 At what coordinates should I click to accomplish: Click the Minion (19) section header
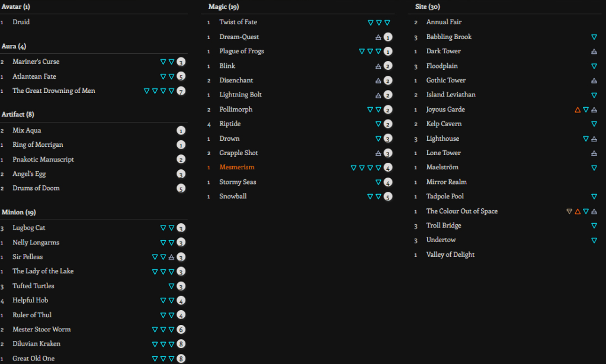19,212
